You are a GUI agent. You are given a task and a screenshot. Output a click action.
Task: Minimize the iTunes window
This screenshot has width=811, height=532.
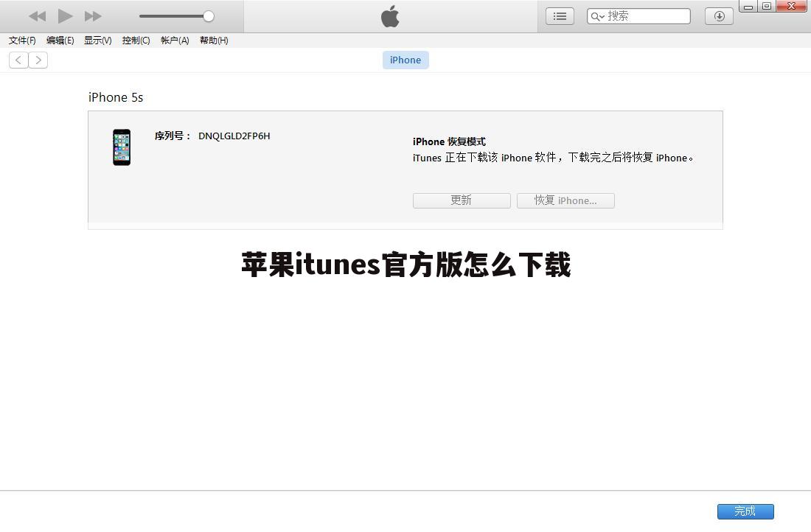pos(748,6)
